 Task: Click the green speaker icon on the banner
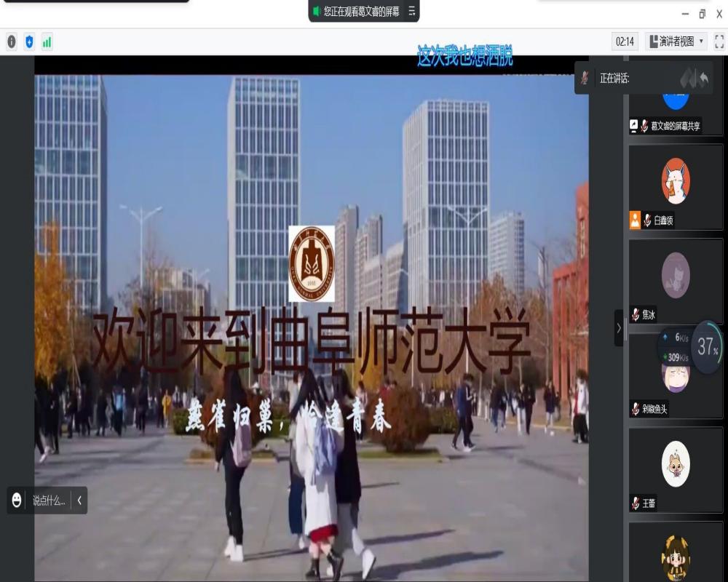(x=316, y=11)
